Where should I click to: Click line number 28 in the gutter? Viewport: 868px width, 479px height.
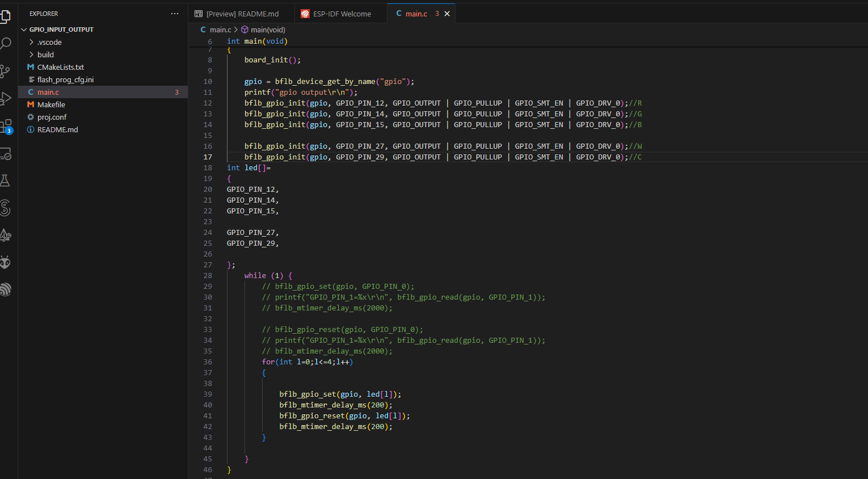(208, 276)
